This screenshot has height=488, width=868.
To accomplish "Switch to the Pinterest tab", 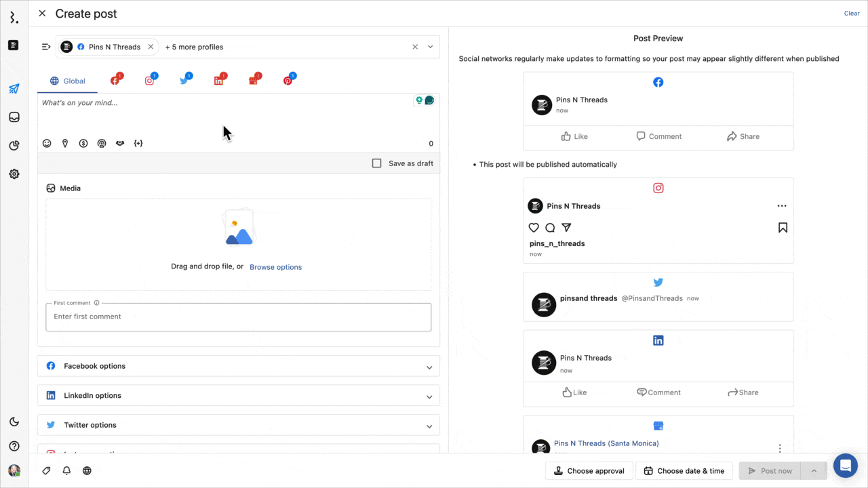I will tap(289, 80).
